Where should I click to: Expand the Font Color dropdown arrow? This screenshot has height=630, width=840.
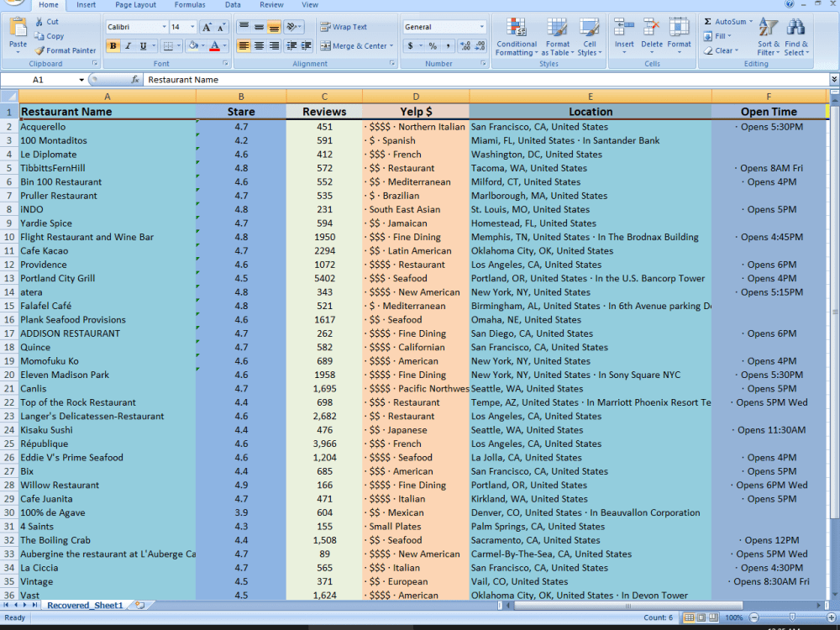pos(224,46)
